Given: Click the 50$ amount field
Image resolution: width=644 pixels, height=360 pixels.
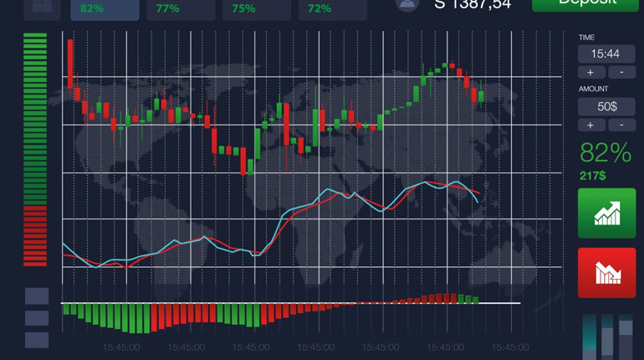Looking at the screenshot, I should coord(606,107).
